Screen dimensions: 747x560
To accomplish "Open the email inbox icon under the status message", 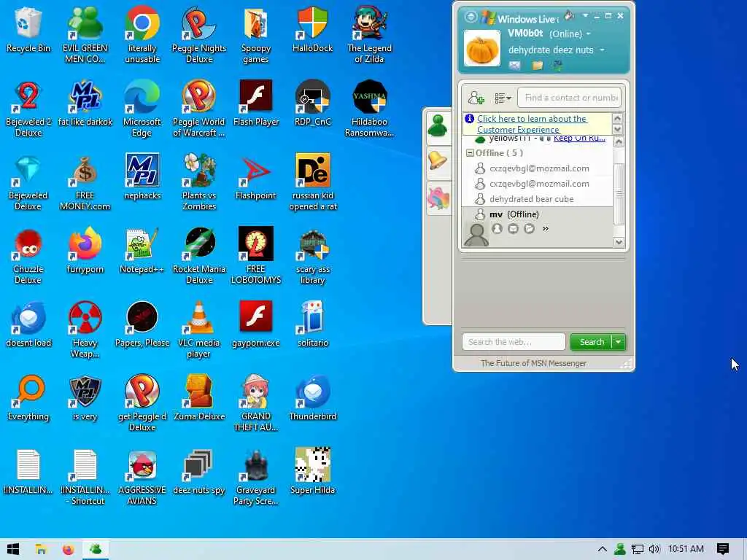I will 514,65.
